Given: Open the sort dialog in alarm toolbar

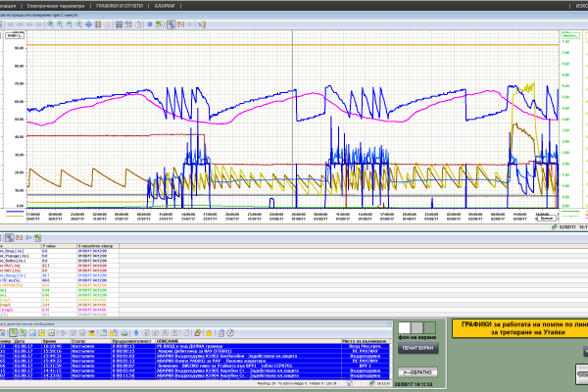Looking at the screenshot, I should [x=221, y=333].
